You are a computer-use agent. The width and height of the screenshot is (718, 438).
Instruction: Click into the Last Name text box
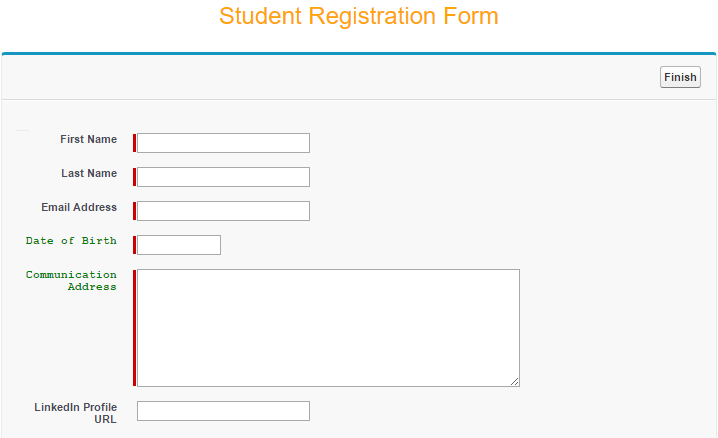pos(223,177)
